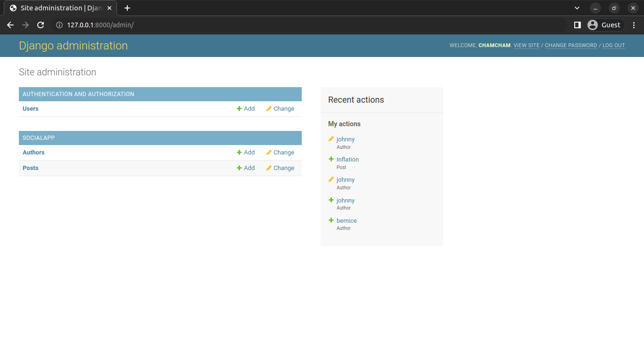Viewport: 644px width, 349px height.
Task: Reload the page with the refresh icon
Action: pos(41,25)
